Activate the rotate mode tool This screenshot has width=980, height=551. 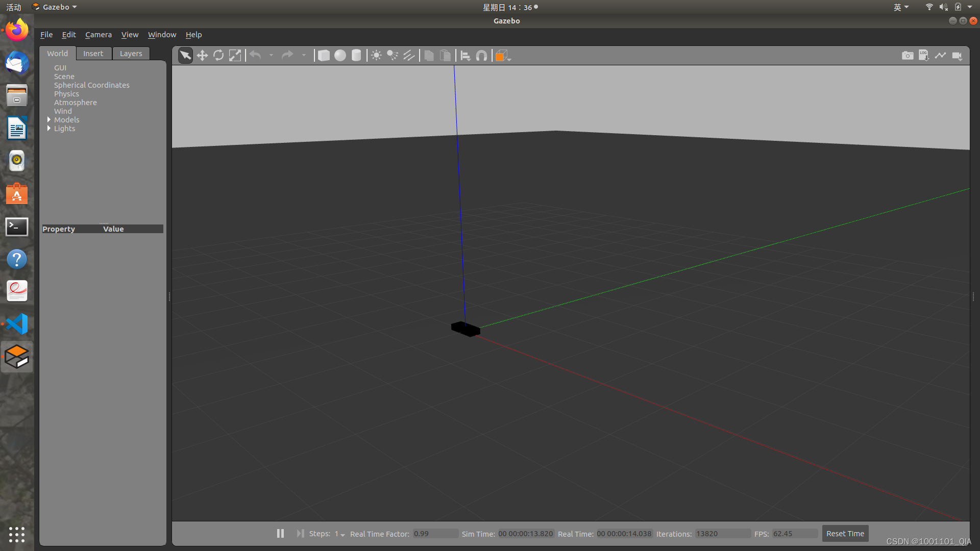218,55
